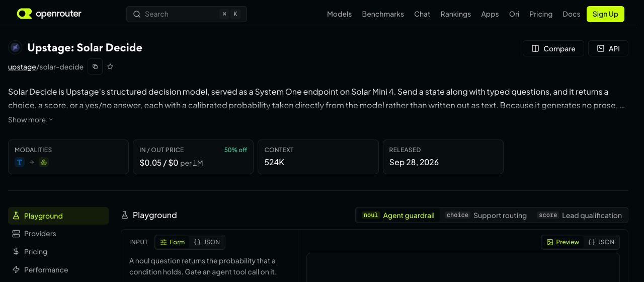Switch input view to Form
Viewport: 644px width, 282px height.
point(173,242)
